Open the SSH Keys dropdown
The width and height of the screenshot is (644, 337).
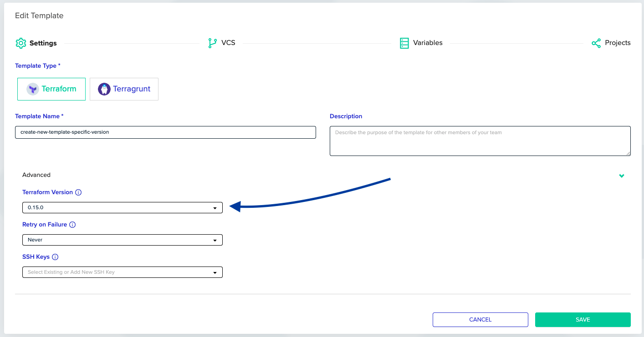pyautogui.click(x=123, y=272)
